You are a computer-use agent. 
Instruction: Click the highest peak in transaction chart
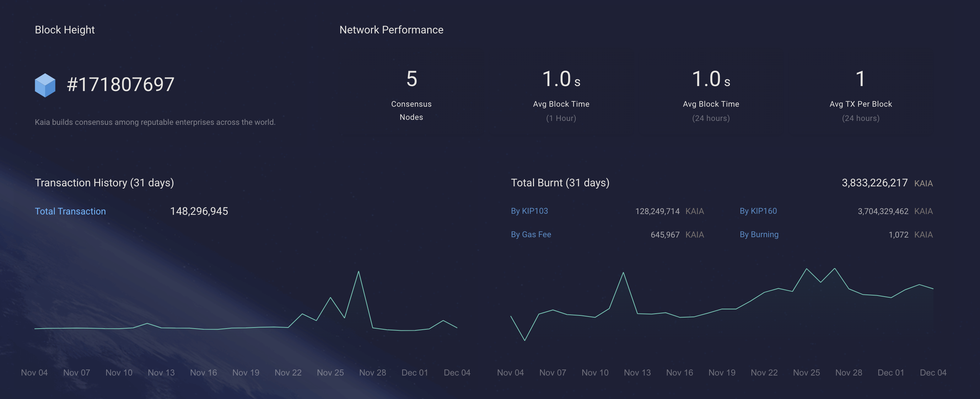[x=359, y=271]
